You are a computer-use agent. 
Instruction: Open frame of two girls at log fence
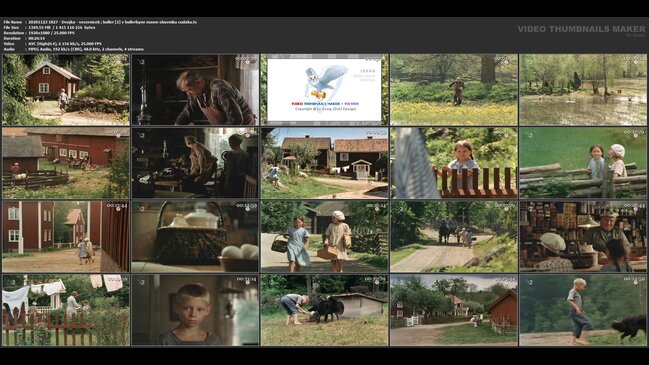[583, 163]
